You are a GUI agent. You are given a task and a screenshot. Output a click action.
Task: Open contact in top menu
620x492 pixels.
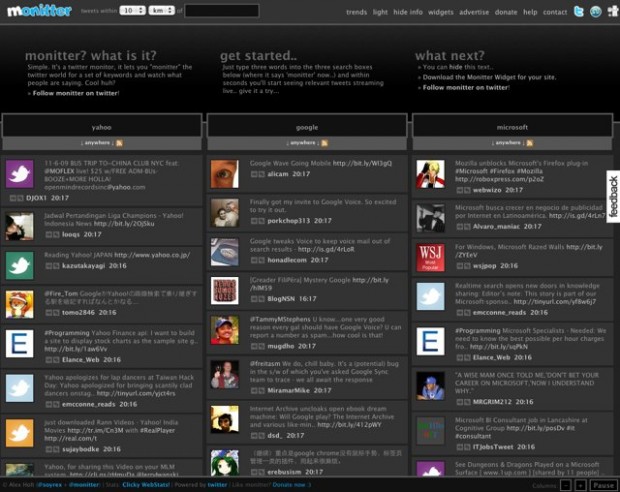(x=555, y=12)
